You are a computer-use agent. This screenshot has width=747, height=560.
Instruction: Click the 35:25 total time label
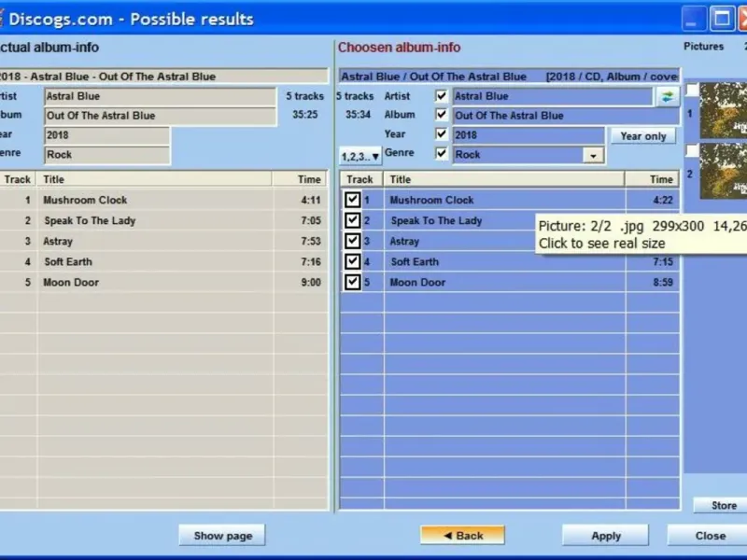(x=305, y=115)
